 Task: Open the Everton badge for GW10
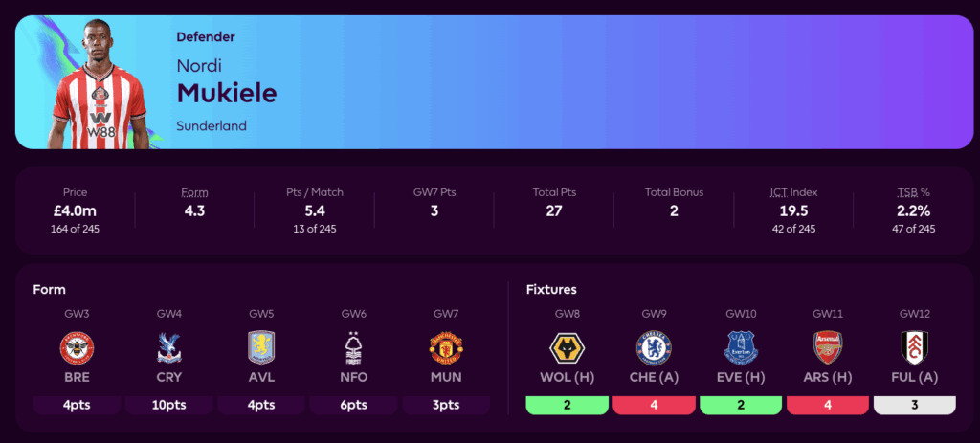pyautogui.click(x=741, y=347)
